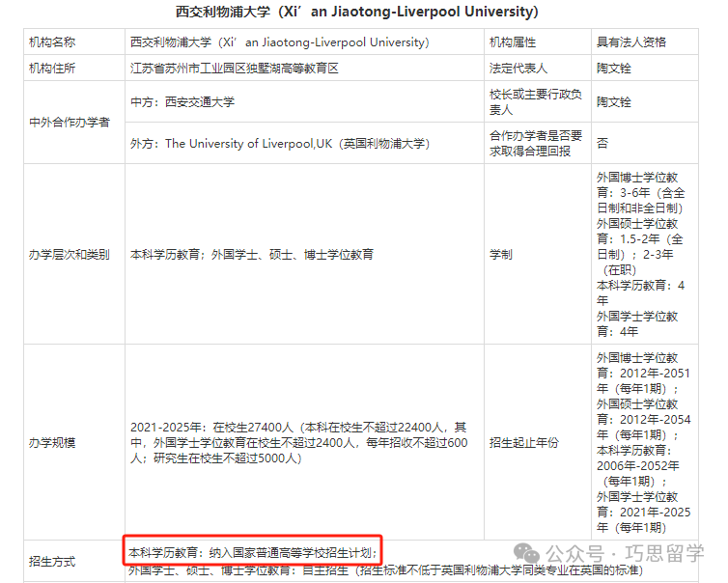Click '陶文铨' in the 校长 row
Screen dimensions: 728x583
click(614, 101)
